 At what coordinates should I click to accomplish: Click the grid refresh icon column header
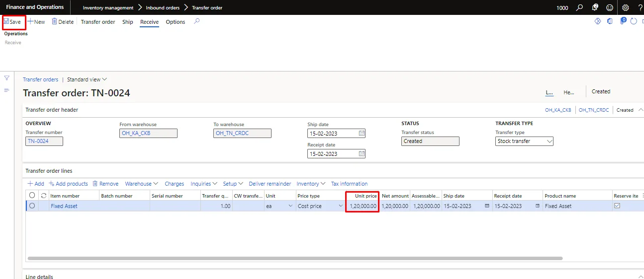[44, 196]
